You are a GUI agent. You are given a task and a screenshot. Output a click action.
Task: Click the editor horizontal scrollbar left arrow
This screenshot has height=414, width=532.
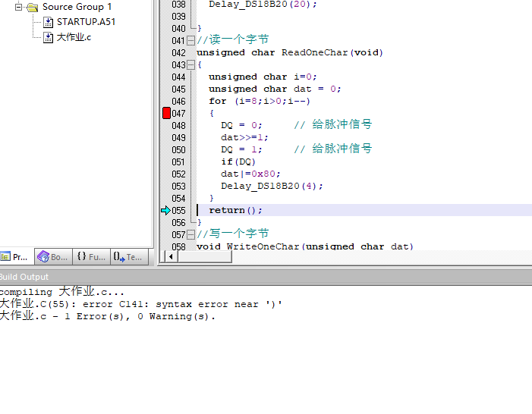171,257
